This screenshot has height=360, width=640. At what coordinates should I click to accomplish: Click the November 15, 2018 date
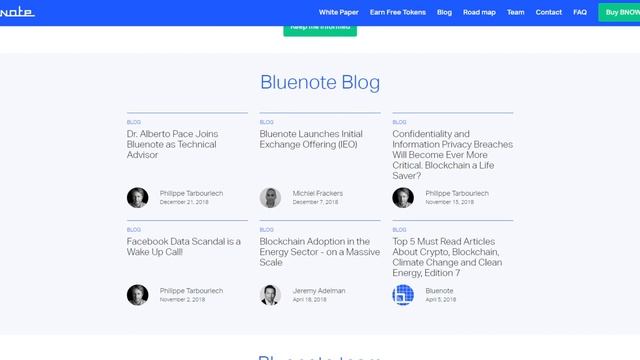(x=449, y=202)
